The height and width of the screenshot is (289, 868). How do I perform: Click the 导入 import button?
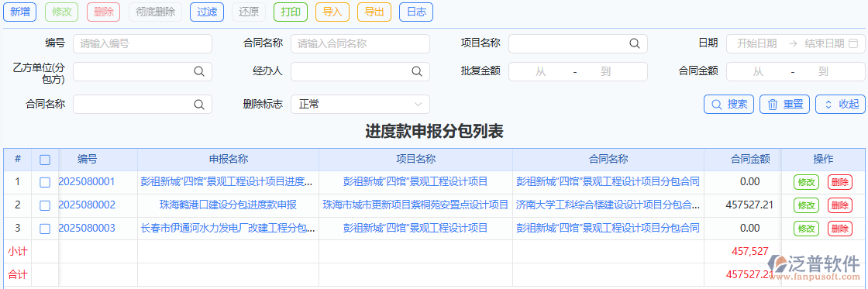point(332,12)
